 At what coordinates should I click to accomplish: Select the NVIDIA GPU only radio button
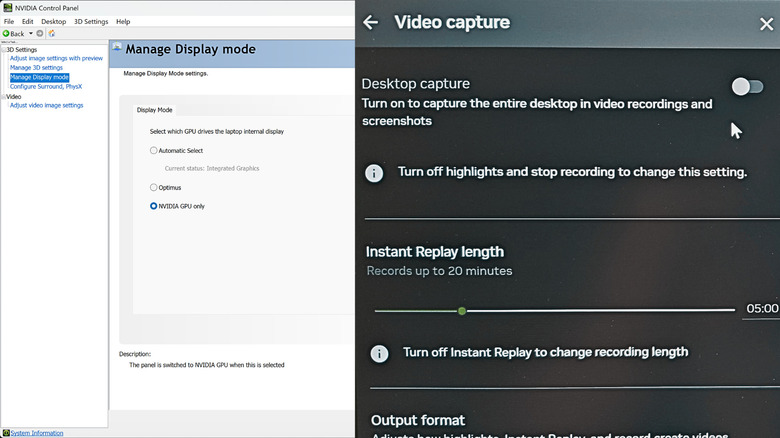[x=153, y=206]
